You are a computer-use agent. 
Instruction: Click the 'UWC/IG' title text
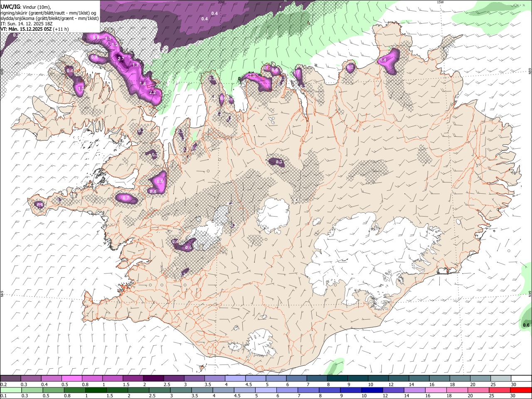(x=10, y=7)
